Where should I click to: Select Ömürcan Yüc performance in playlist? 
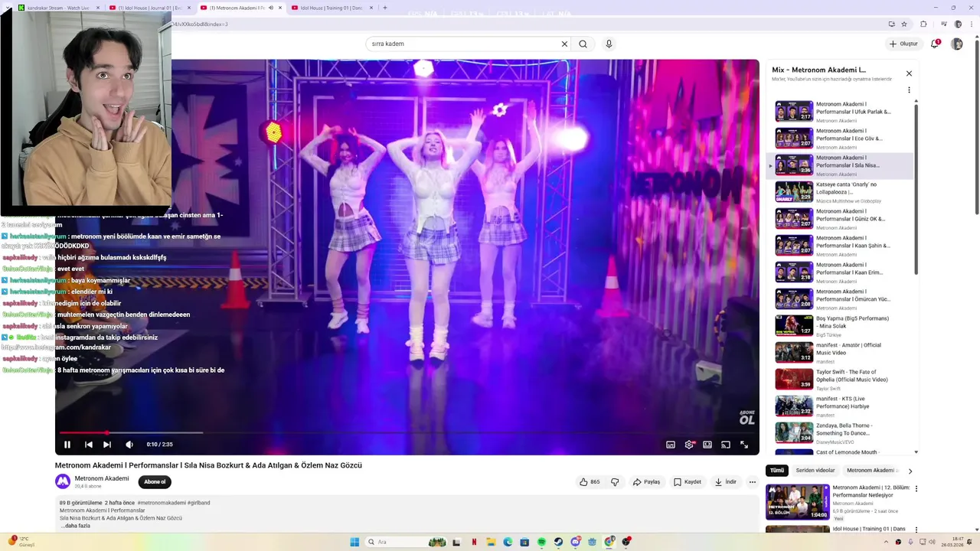(x=841, y=299)
